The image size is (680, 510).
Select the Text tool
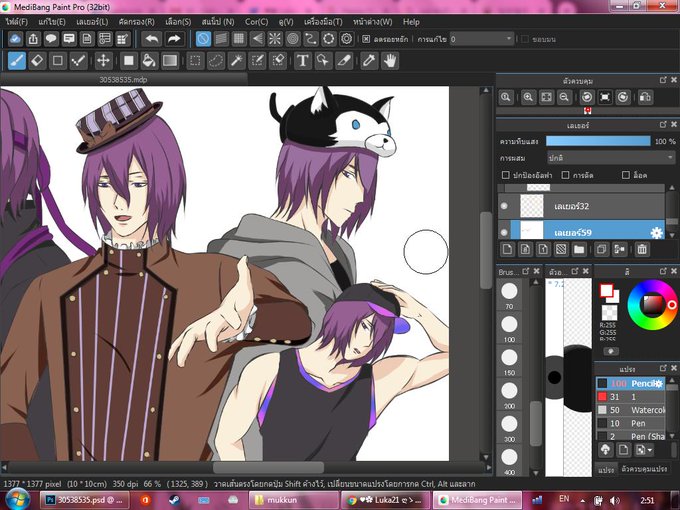pos(303,61)
